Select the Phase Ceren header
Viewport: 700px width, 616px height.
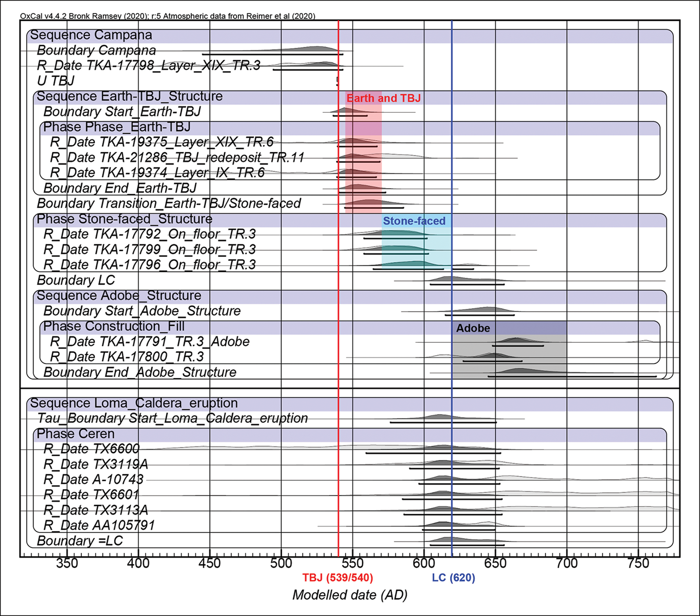point(75,434)
